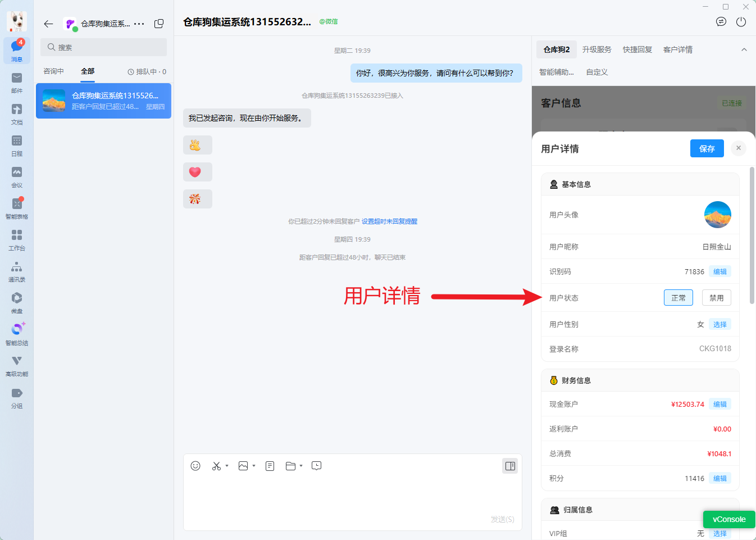Switch to the 智能辅助 tab
Image resolution: width=756 pixels, height=540 pixels.
[557, 72]
